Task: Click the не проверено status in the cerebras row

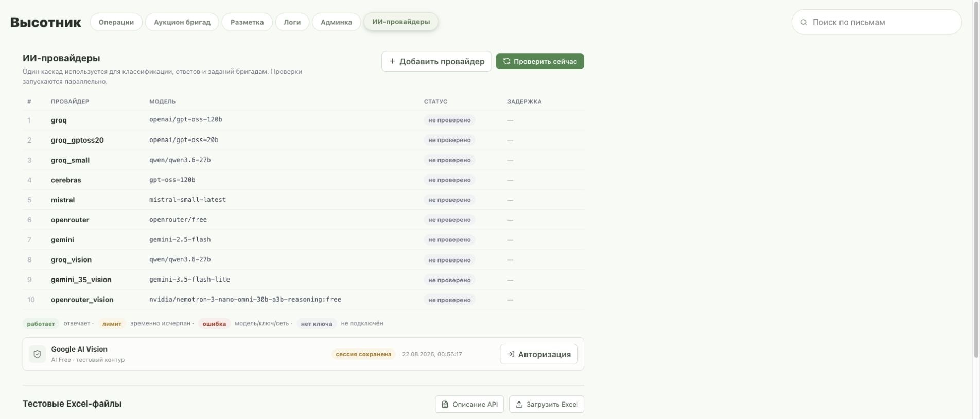Action: [449, 180]
